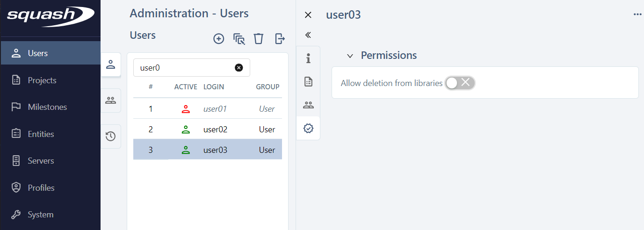Viewport: 644px width, 230px height.
Task: Toggle Allow deletion from libraries switch
Action: coord(460,83)
